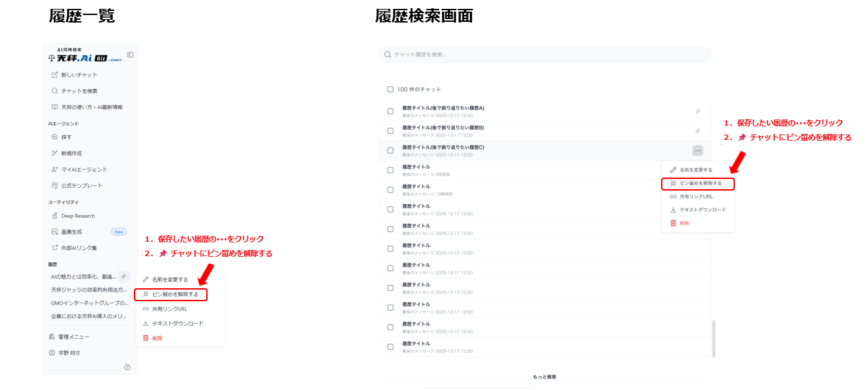
Task: Click the 天秤.Ai Biz logo
Action: coord(85,55)
